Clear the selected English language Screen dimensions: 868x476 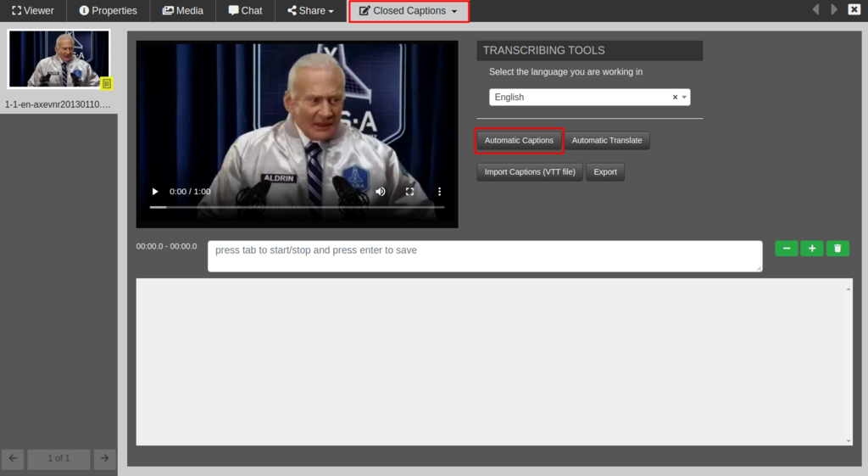coord(675,97)
